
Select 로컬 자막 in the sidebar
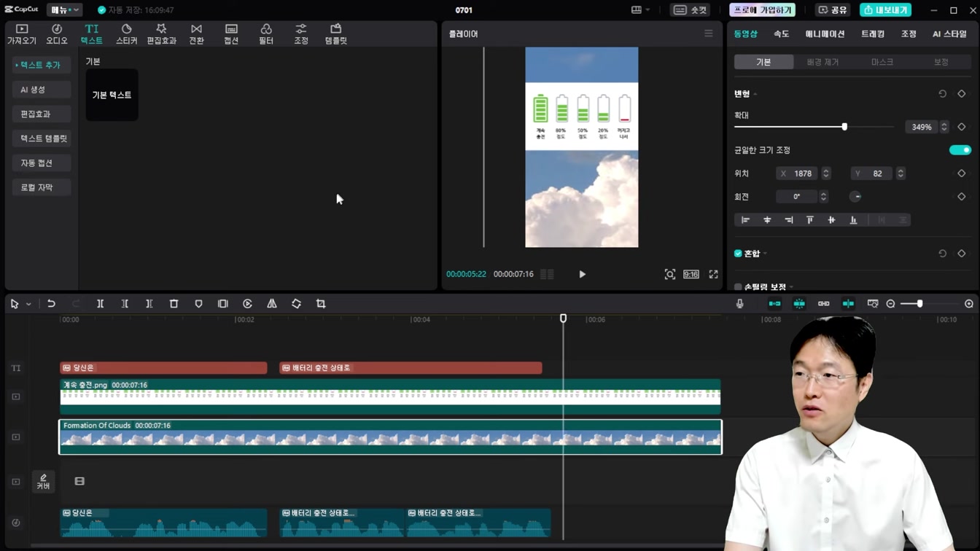pyautogui.click(x=41, y=187)
